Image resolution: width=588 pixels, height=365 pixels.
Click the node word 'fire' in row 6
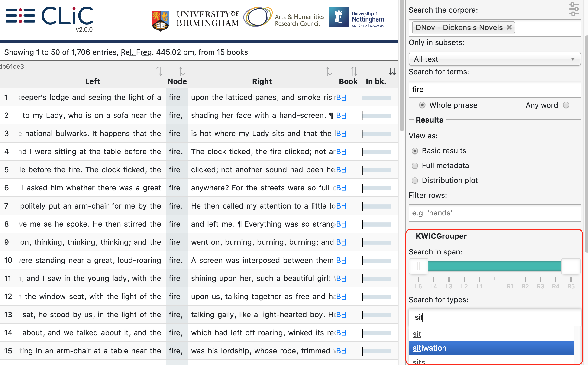[174, 188]
